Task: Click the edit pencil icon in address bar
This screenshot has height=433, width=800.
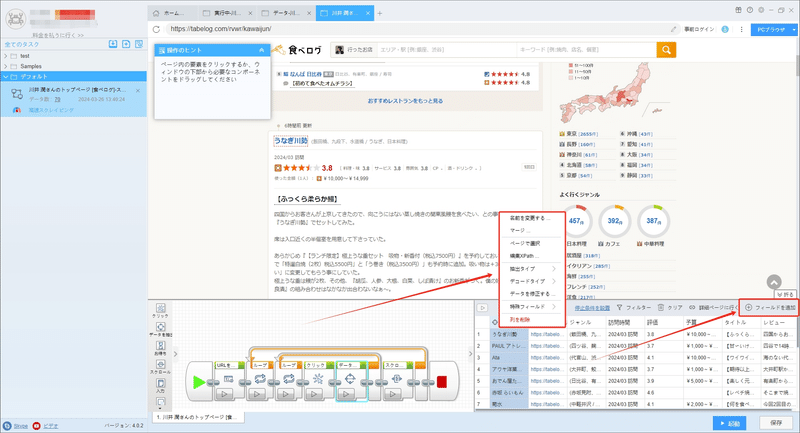Action: click(x=673, y=29)
